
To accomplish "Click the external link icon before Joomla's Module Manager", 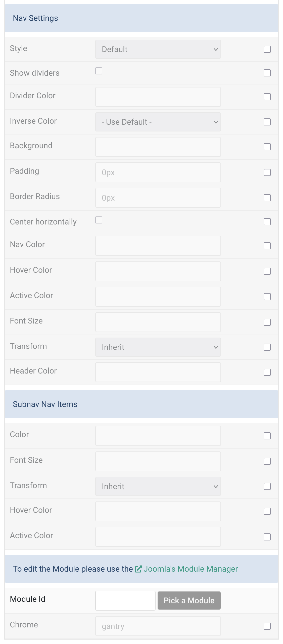I will pos(138,569).
